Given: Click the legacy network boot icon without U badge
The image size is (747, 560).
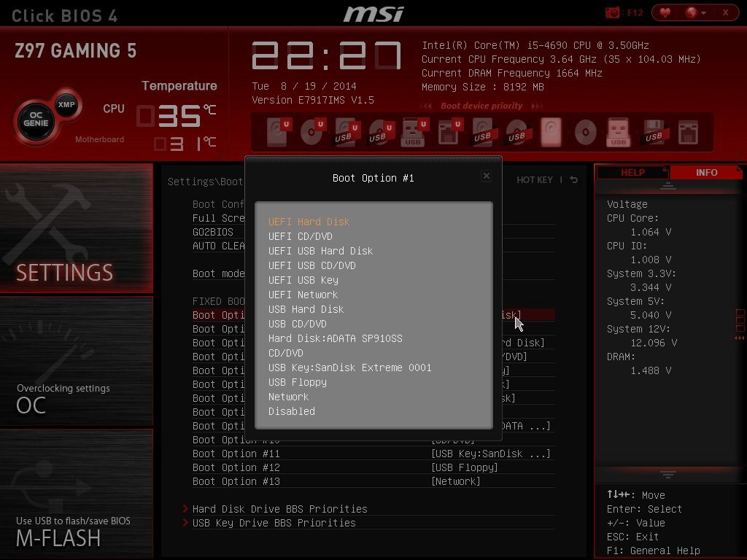Looking at the screenshot, I should pyautogui.click(x=689, y=132).
